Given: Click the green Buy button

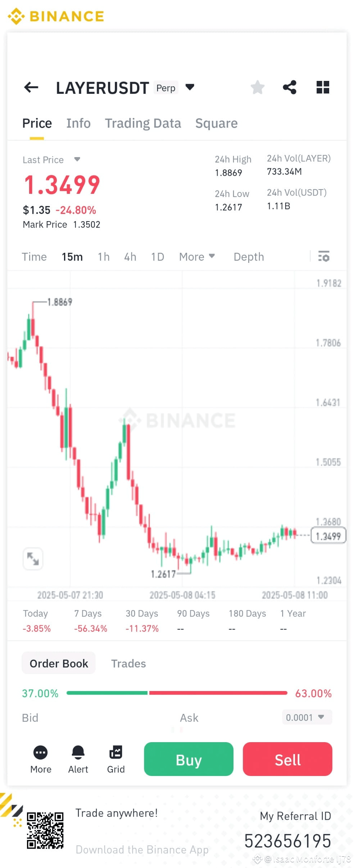Looking at the screenshot, I should point(189,759).
